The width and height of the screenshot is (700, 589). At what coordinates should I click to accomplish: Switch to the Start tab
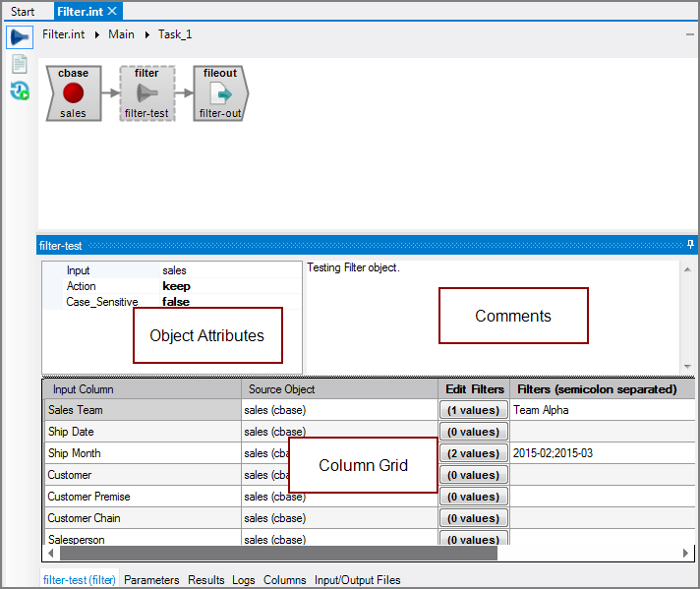pos(23,12)
